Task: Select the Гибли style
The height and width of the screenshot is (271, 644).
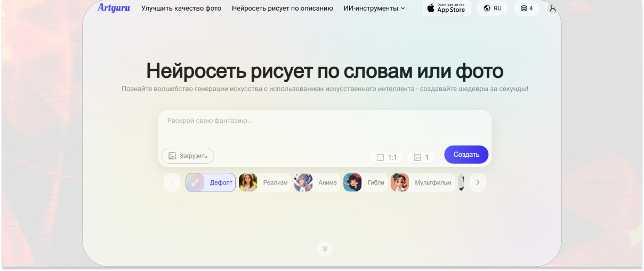Action: pyautogui.click(x=365, y=182)
